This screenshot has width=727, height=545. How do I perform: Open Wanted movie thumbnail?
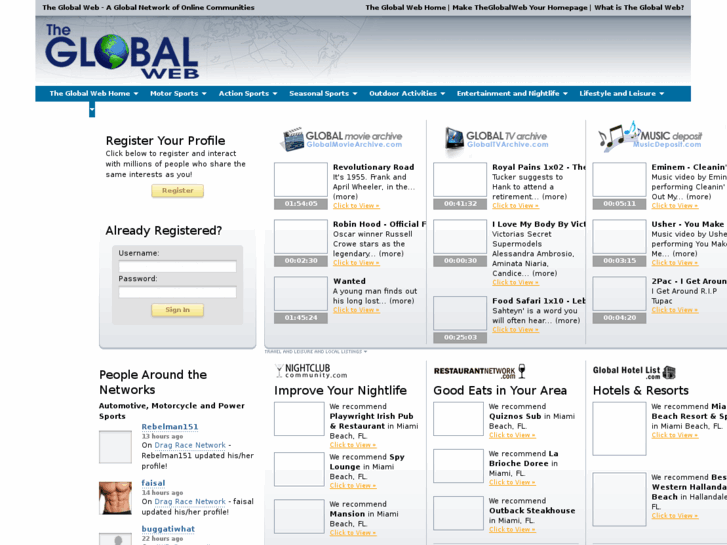point(301,294)
